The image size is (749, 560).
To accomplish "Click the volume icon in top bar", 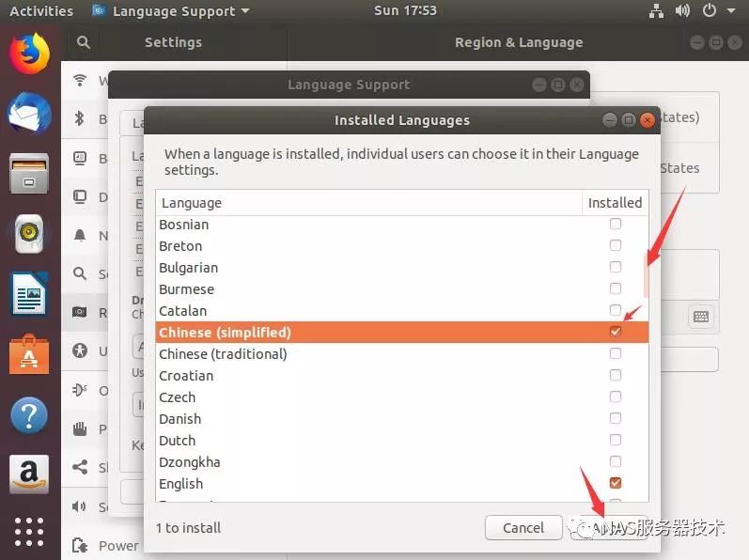I will [x=682, y=10].
